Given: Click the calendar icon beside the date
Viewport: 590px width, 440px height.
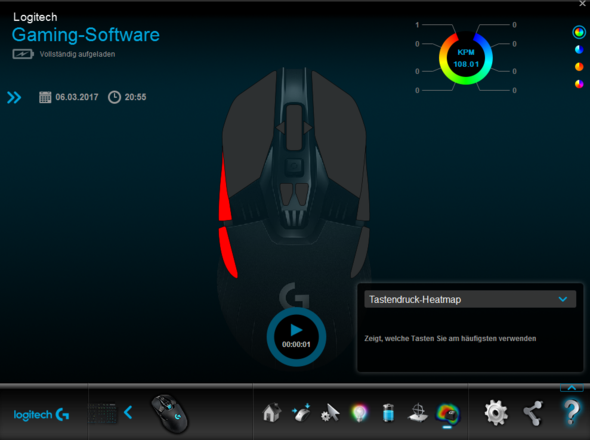Looking at the screenshot, I should pyautogui.click(x=45, y=97).
